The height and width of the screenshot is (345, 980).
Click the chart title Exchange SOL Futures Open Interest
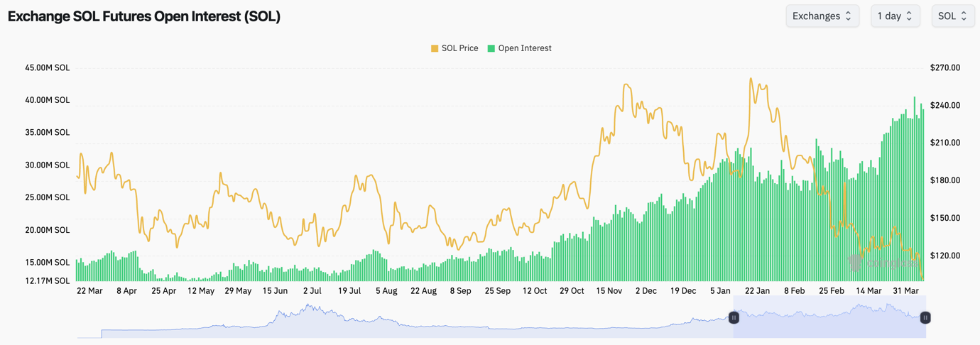pyautogui.click(x=144, y=16)
